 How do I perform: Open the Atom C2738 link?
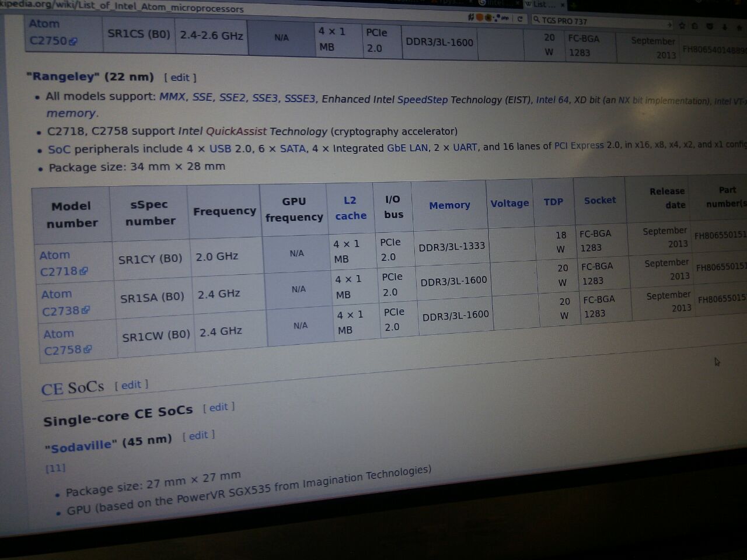(x=65, y=303)
